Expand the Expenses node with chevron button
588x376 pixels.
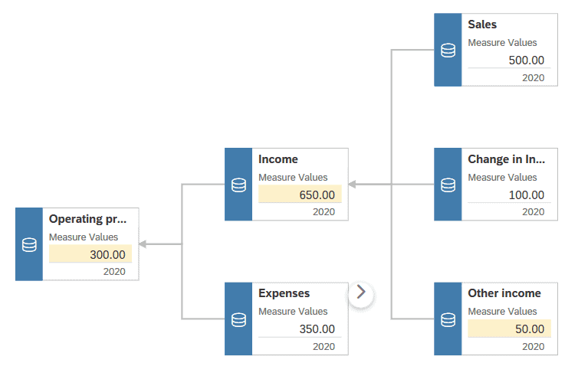tap(361, 293)
